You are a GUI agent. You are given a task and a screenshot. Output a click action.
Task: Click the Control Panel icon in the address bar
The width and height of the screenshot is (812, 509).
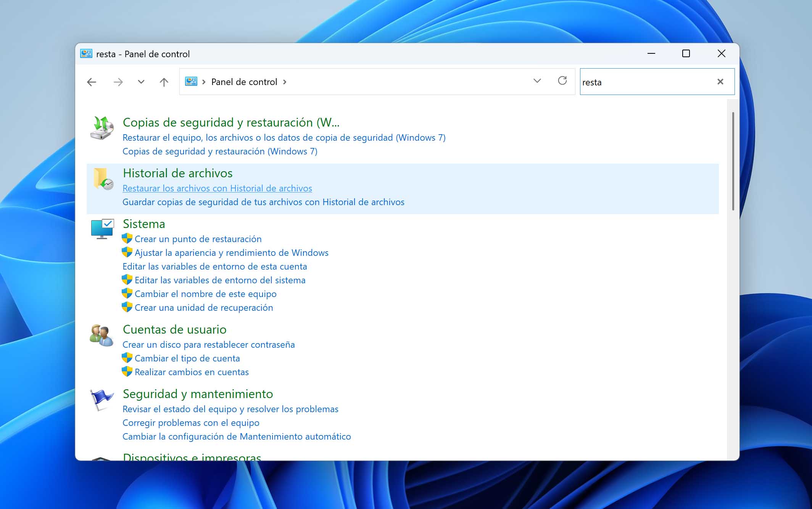pos(191,82)
